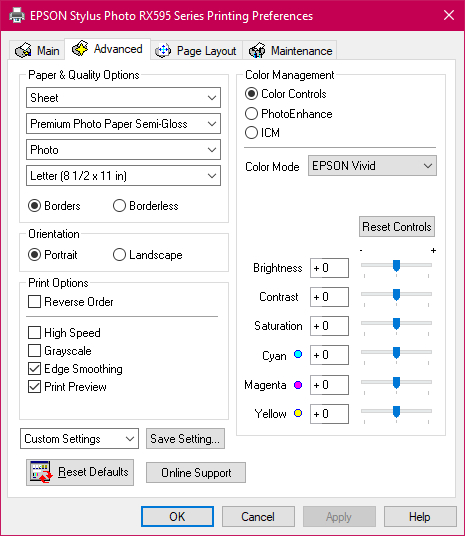This screenshot has height=536, width=465.
Task: Click the printer icon in the title bar
Action: pyautogui.click(x=17, y=15)
